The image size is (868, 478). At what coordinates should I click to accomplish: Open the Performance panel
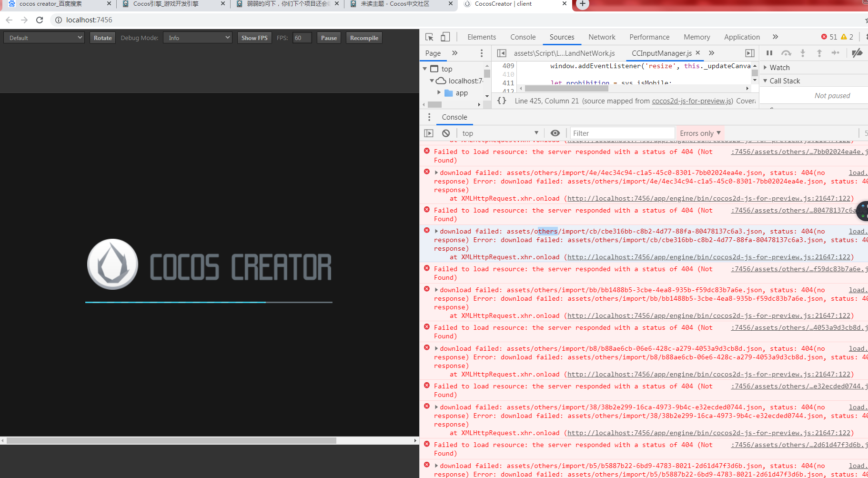point(649,37)
